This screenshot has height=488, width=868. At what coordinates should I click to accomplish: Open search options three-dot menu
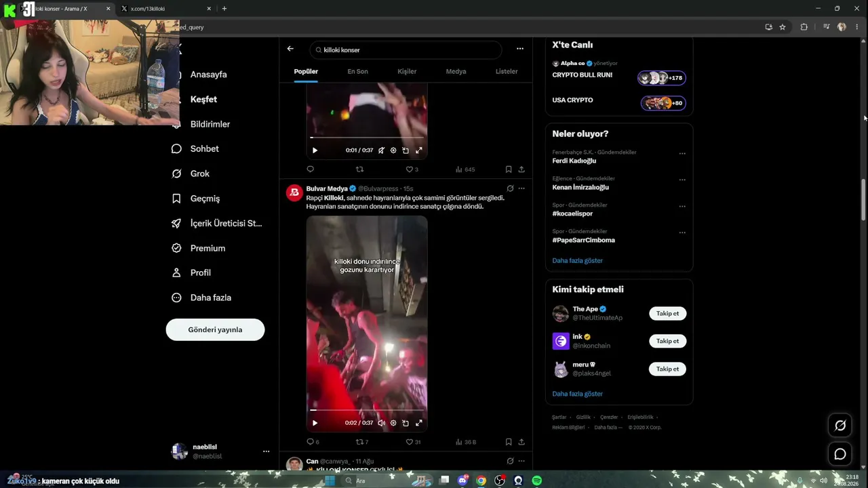pyautogui.click(x=520, y=49)
